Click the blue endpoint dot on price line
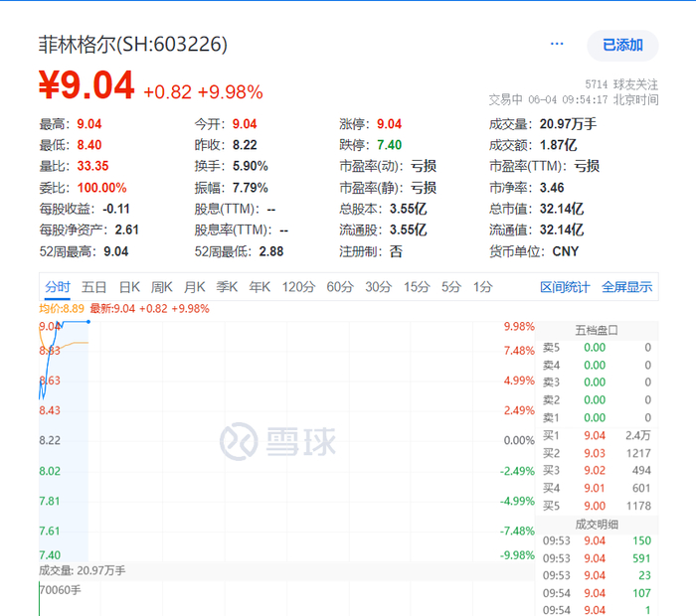The width and height of the screenshot is (696, 616). 88,322
